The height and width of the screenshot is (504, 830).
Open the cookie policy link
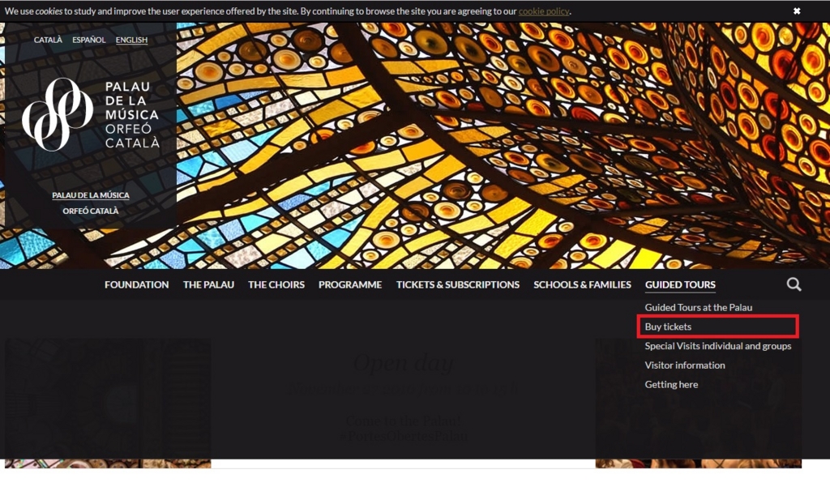[x=544, y=11]
